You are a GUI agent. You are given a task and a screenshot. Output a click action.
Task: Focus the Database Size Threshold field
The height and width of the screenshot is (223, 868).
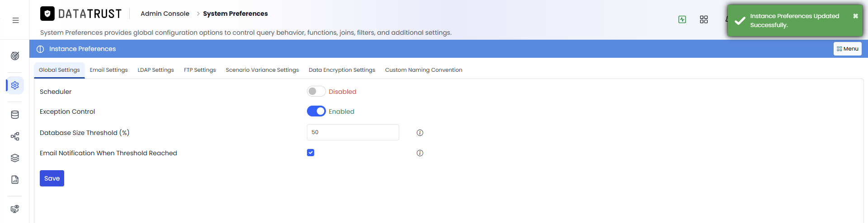point(353,132)
